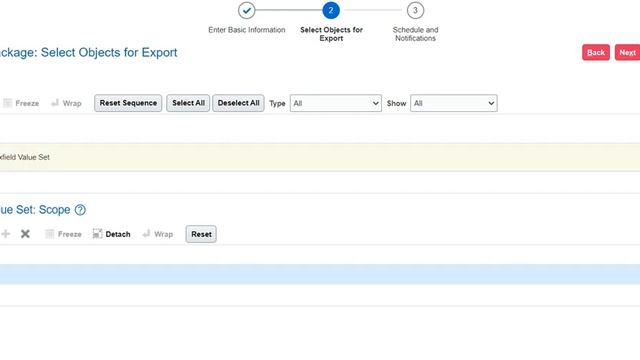Click the completed Enter Basic Information step circle
The image size is (640, 360).
point(247,11)
